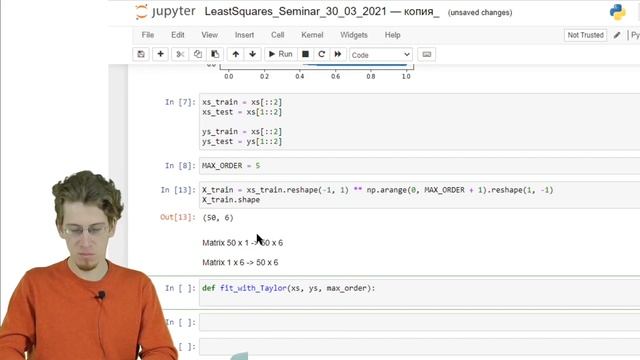The width and height of the screenshot is (640, 360).
Task: Insert a cell below with the plus icon
Action: (160, 54)
